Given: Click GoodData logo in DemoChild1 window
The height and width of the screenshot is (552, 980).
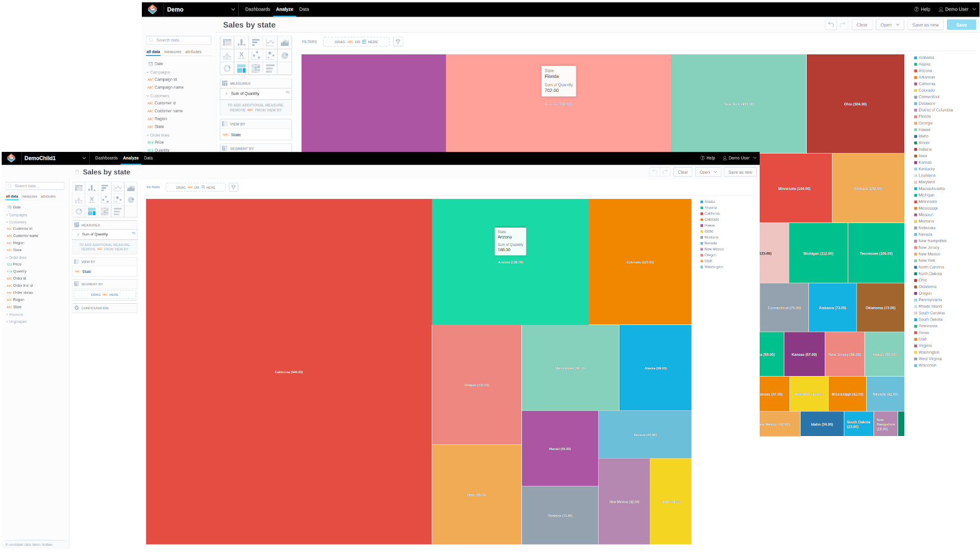Looking at the screenshot, I should tap(11, 158).
